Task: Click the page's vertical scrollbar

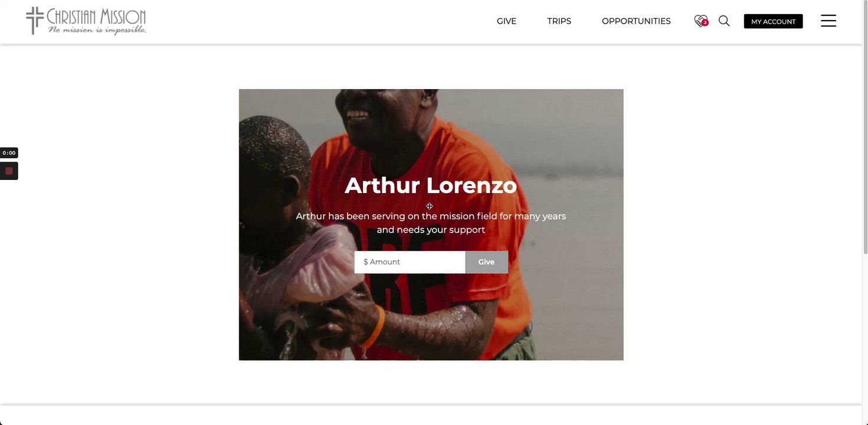Action: tap(865, 127)
